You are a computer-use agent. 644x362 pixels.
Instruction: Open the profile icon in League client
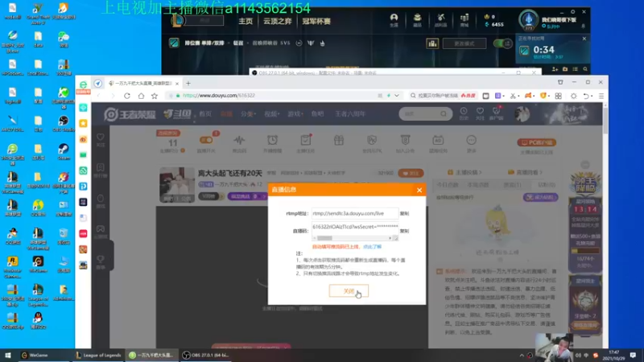[394, 19]
